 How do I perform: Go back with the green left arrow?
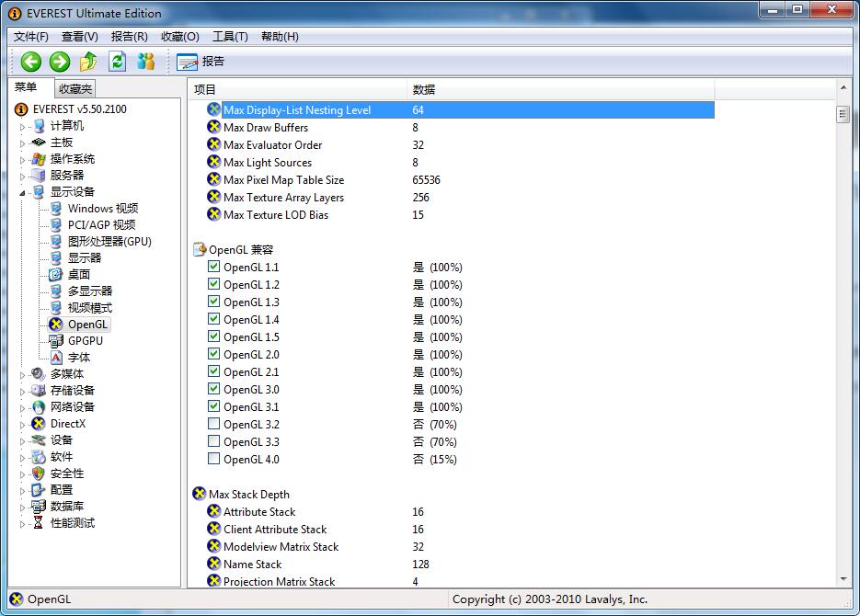pyautogui.click(x=30, y=62)
